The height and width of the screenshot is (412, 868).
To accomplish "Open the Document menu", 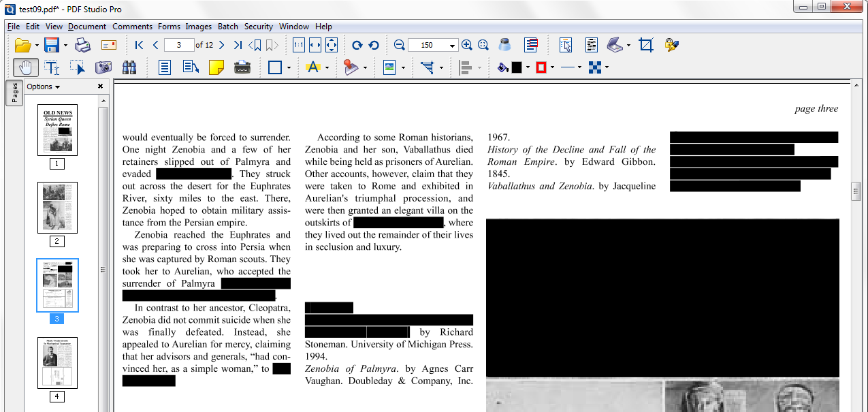I will click(87, 26).
